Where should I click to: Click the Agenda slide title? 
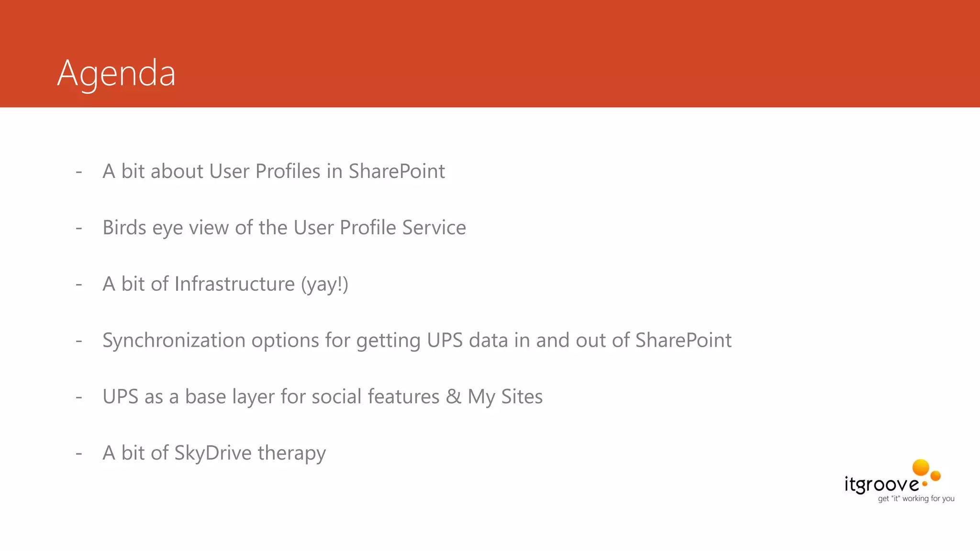pos(116,73)
